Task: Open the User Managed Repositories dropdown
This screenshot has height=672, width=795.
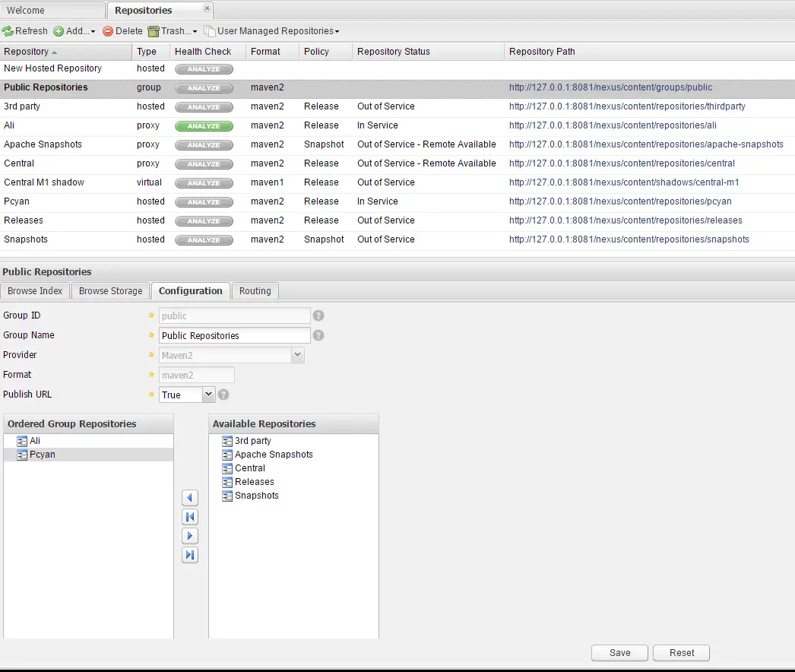Action: 271,31
